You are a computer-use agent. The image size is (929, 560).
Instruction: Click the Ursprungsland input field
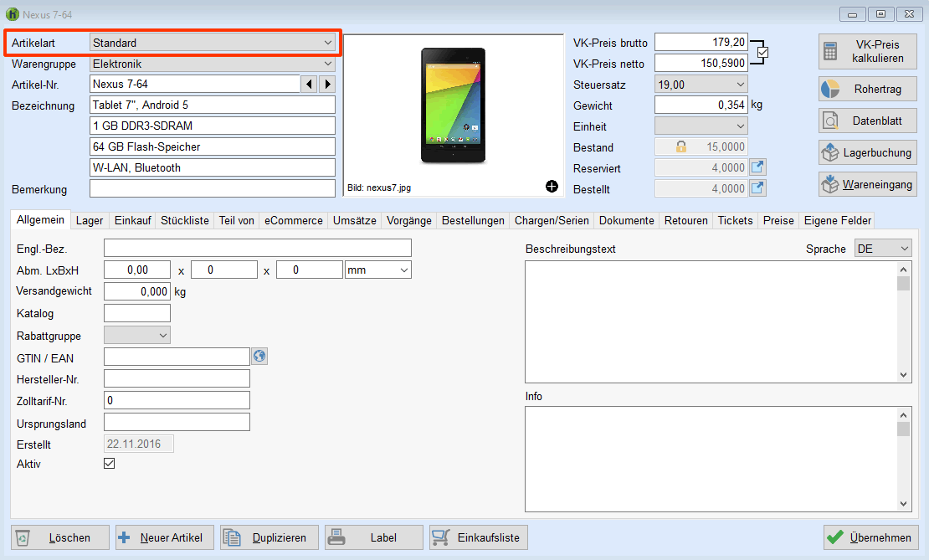point(177,422)
